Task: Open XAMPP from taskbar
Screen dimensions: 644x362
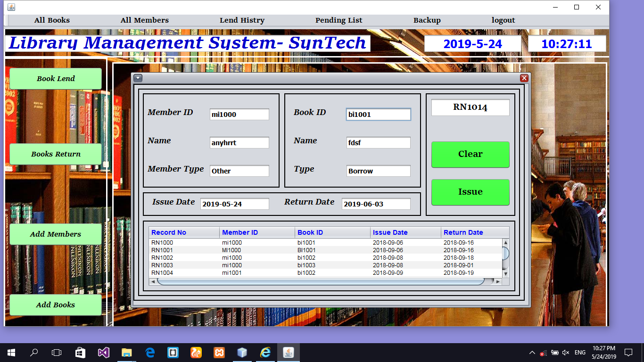Action: tap(219, 352)
